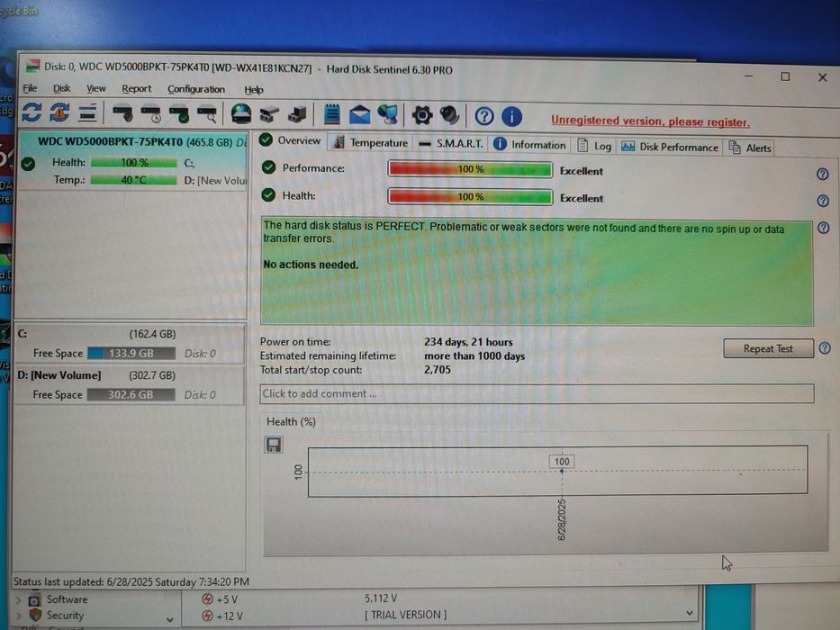The height and width of the screenshot is (630, 840).
Task: Click the Hard Disk Sentinel title bar icon
Action: coord(32,66)
